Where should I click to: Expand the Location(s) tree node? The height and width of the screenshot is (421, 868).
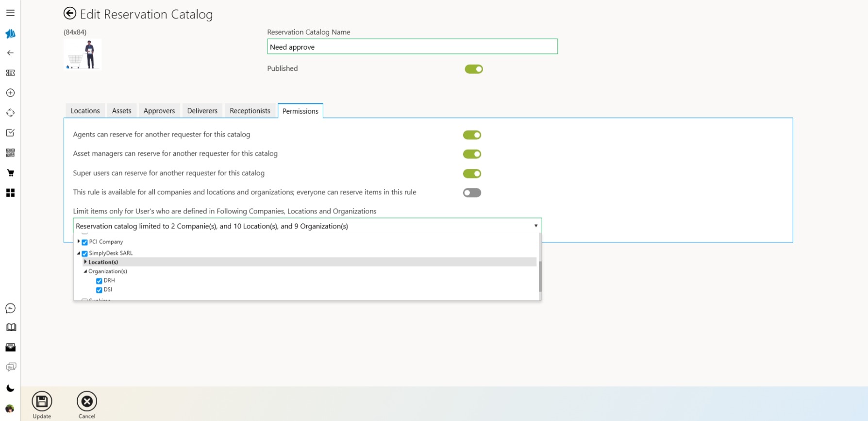(85, 262)
